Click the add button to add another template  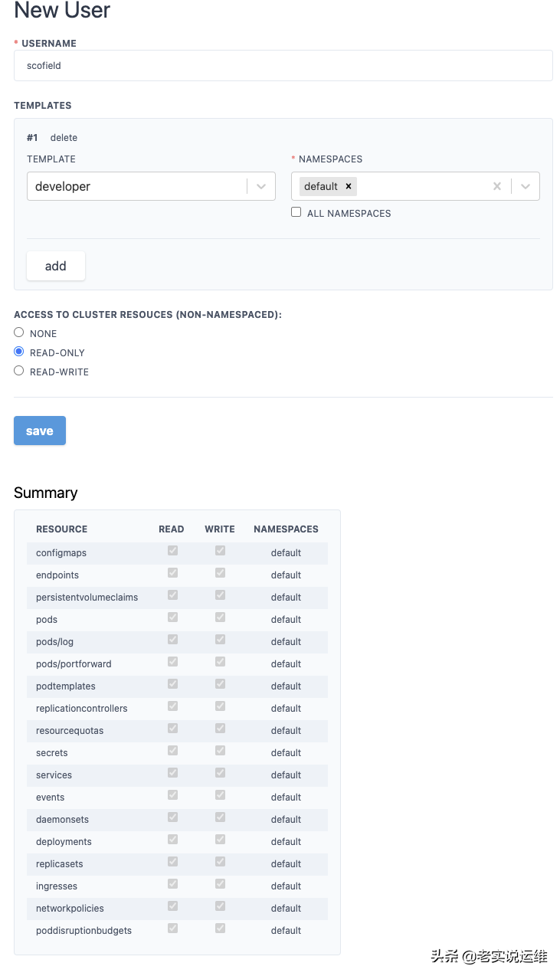pos(55,266)
